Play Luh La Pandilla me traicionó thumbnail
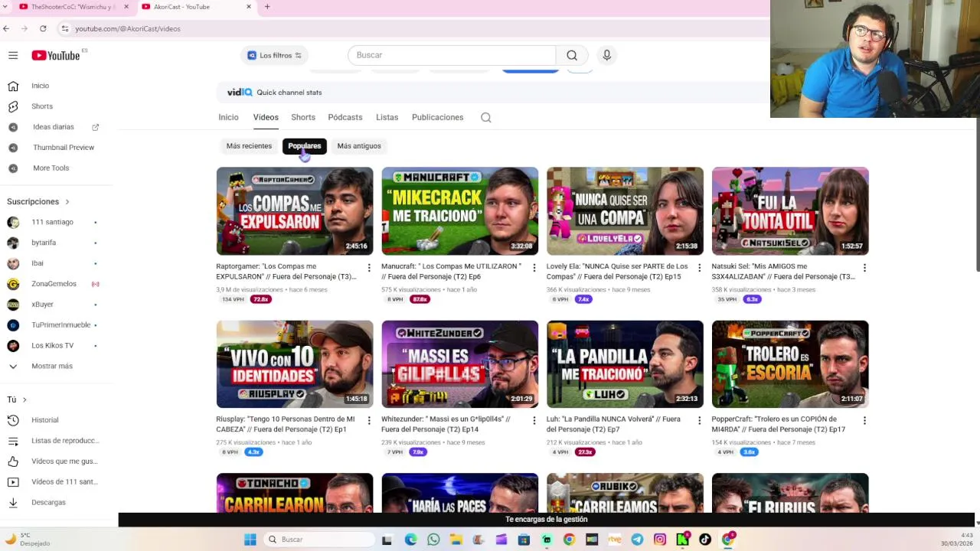 (x=625, y=364)
